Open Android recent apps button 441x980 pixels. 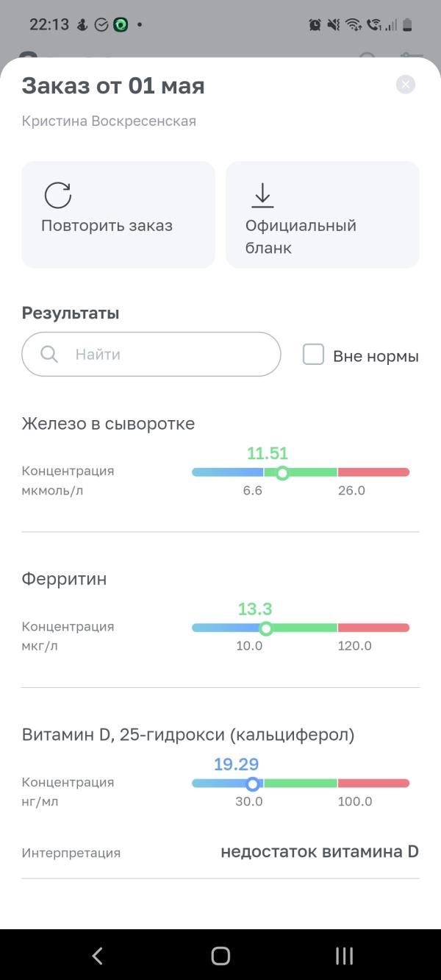pyautogui.click(x=344, y=956)
